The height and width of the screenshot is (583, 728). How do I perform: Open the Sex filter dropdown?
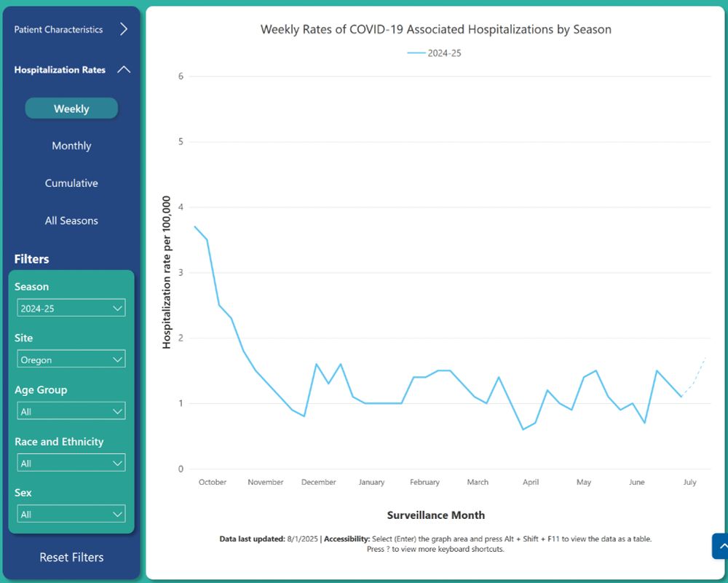coord(71,514)
